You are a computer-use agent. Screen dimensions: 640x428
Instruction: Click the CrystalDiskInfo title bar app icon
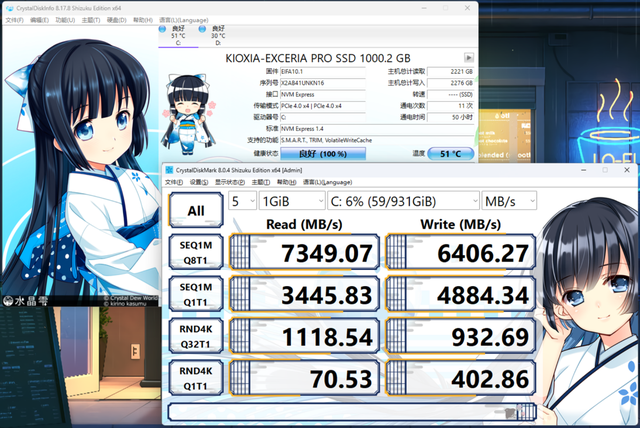pos(9,8)
